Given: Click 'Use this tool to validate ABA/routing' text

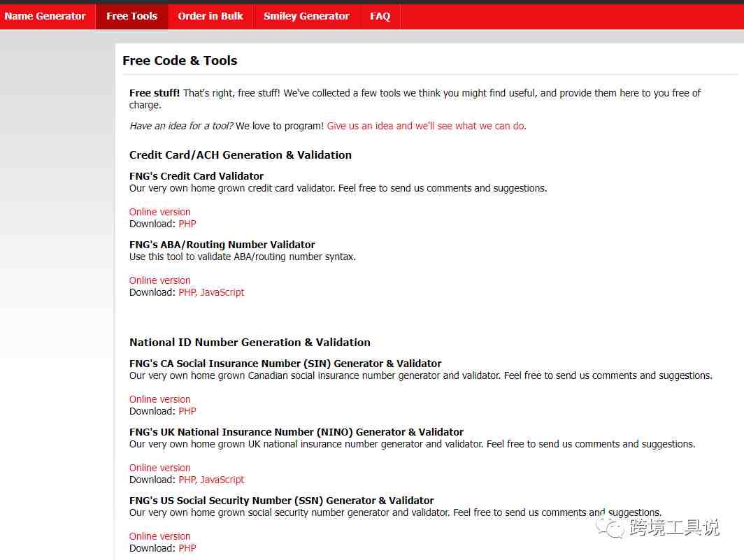Looking at the screenshot, I should (243, 257).
